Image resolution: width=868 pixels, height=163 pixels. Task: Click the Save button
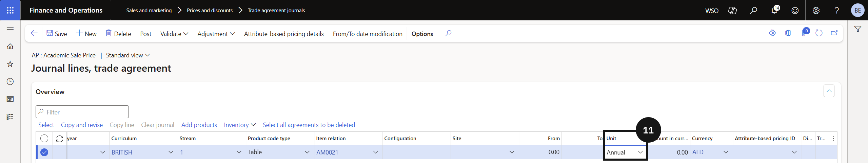tap(57, 34)
